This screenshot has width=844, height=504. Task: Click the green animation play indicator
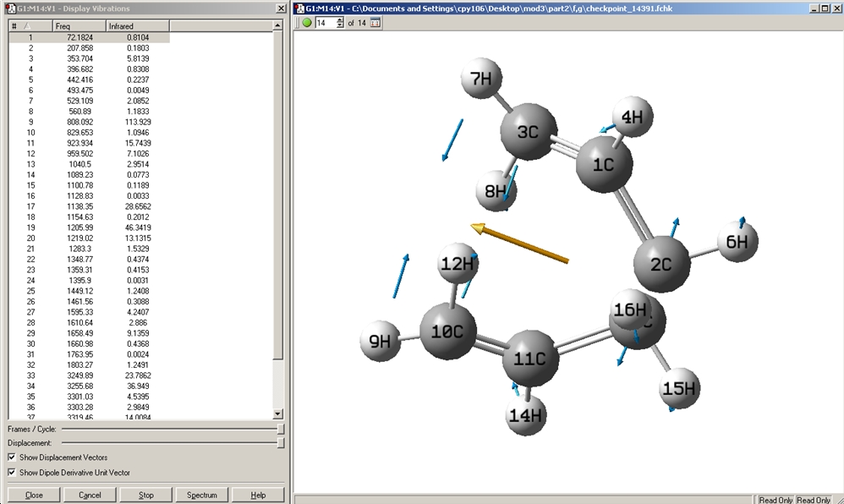(307, 23)
